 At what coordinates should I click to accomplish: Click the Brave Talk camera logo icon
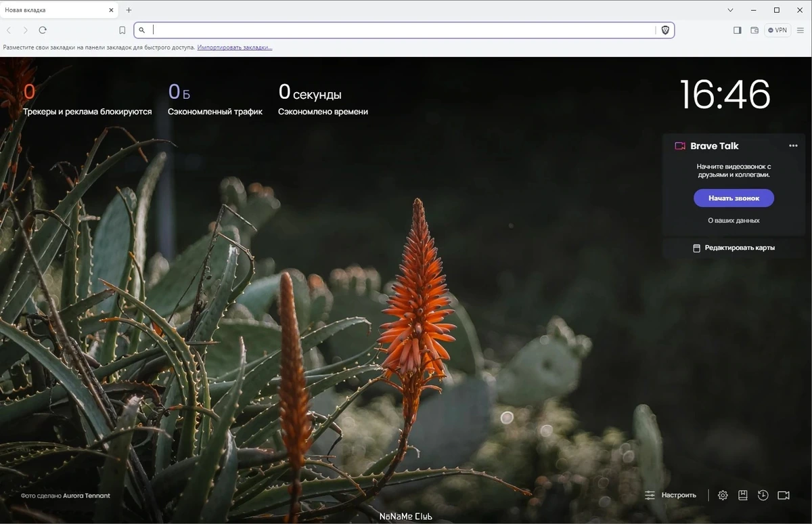680,146
